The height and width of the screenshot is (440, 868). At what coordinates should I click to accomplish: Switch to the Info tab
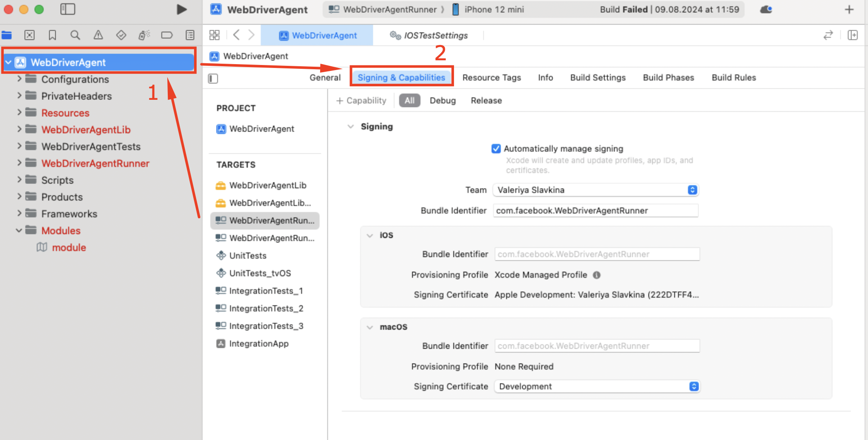click(x=545, y=78)
